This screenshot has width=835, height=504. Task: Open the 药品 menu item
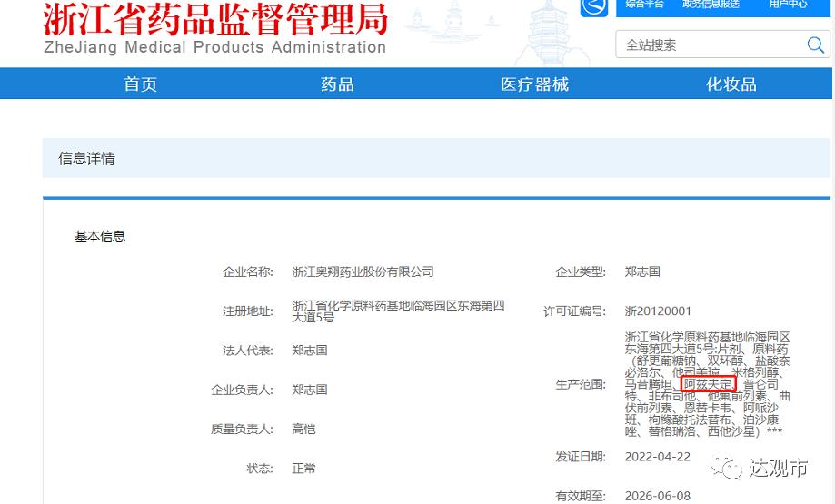point(337,84)
